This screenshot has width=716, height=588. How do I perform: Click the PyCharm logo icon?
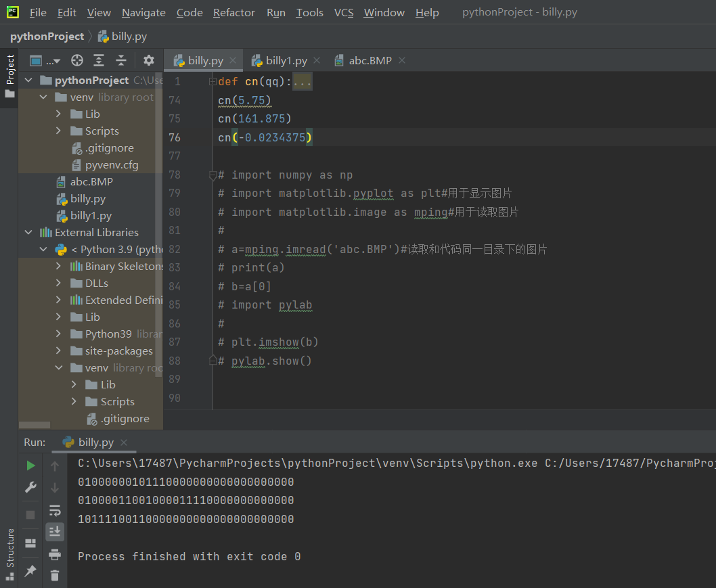pyautogui.click(x=12, y=12)
